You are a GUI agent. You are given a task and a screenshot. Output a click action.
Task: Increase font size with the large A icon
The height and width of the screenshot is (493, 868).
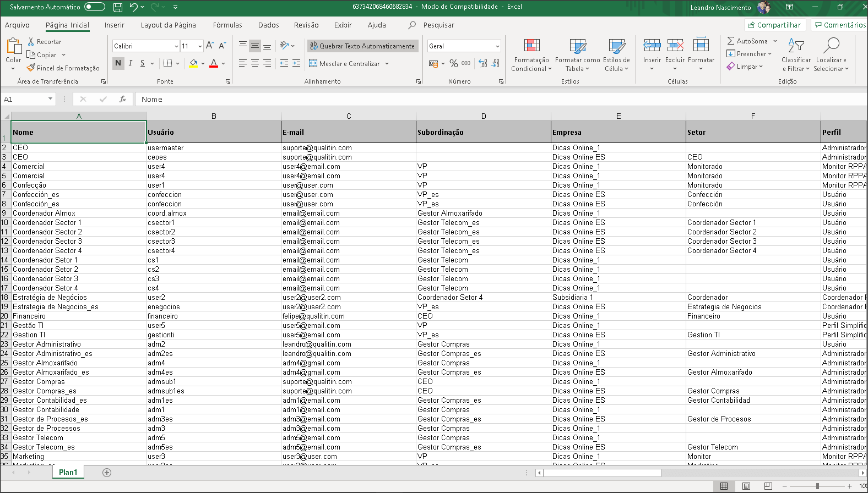[210, 46]
